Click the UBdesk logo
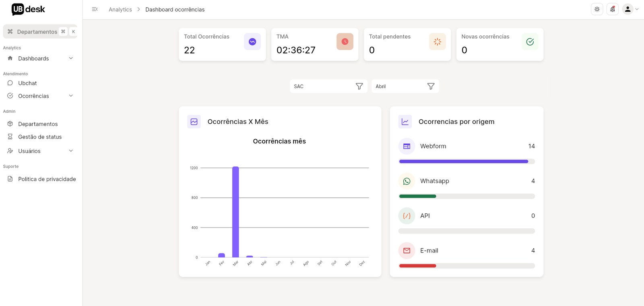The image size is (644, 306). pos(28,9)
